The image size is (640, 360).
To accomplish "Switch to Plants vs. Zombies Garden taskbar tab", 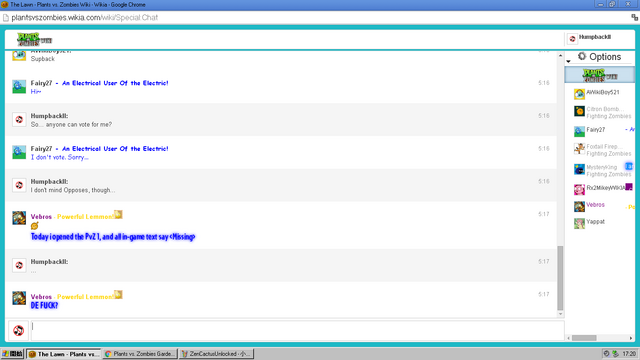I will pos(140,354).
